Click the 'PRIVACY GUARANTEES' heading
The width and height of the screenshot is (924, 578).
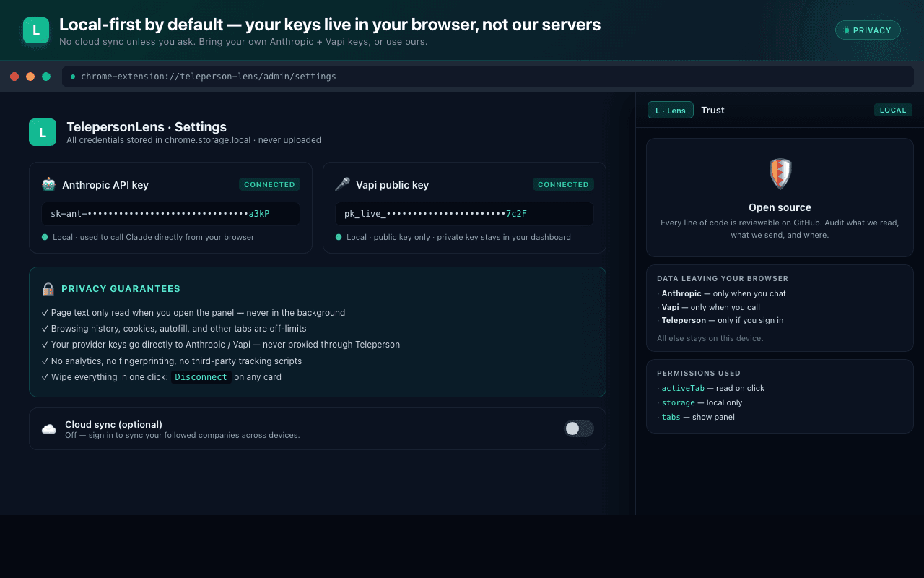click(x=121, y=288)
